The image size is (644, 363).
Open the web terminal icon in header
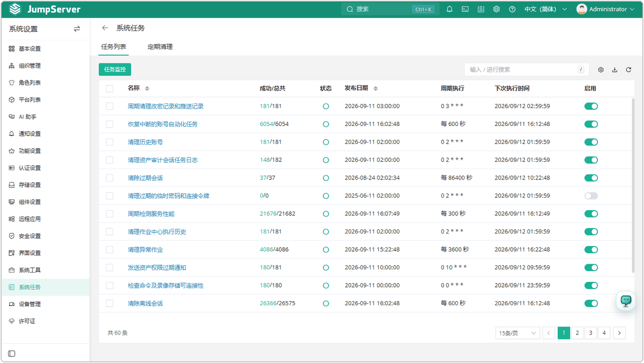tap(465, 9)
